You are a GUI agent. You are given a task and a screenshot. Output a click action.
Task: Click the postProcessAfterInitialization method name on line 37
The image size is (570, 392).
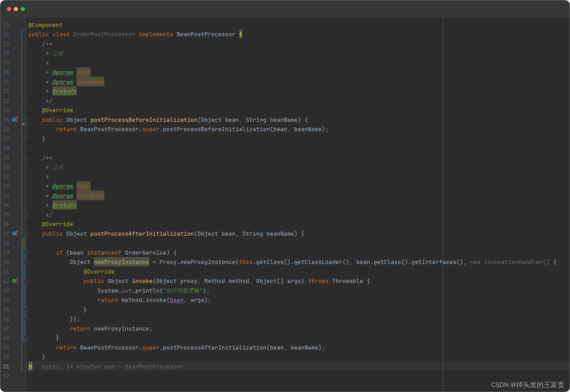coord(142,234)
